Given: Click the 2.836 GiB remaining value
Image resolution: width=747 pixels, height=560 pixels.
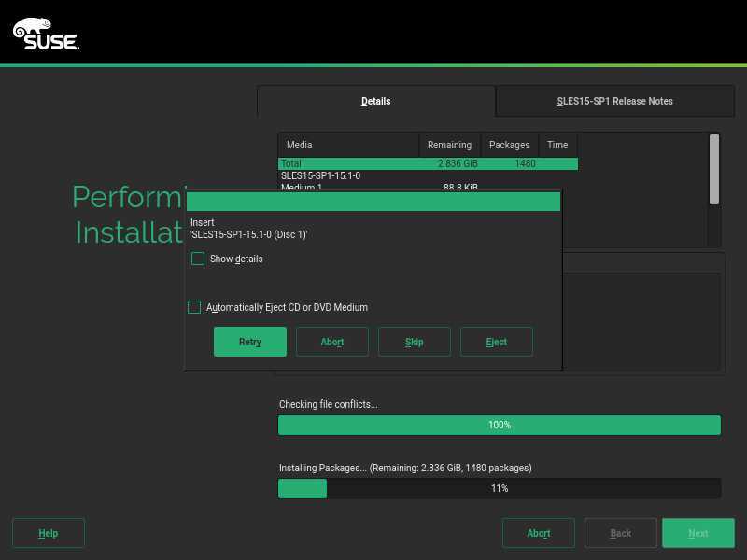Looking at the screenshot, I should (458, 164).
